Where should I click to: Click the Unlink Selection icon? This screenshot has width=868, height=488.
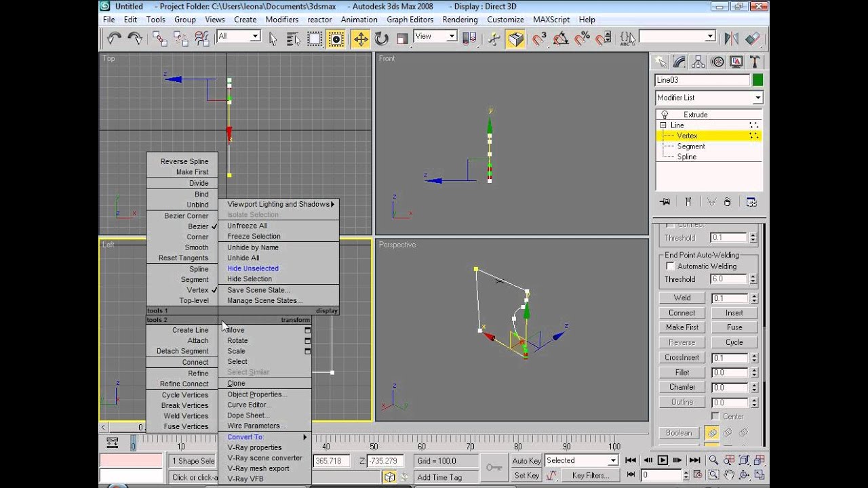(x=181, y=39)
